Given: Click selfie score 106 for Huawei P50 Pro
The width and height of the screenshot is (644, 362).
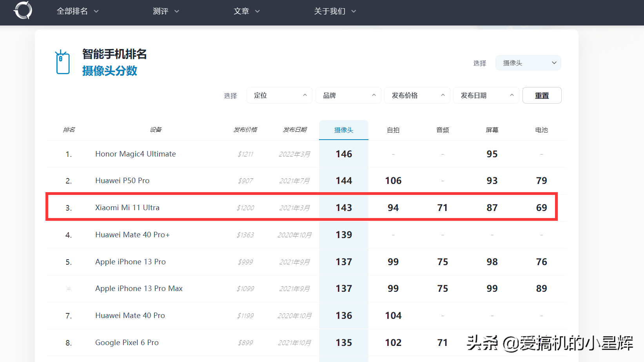Looking at the screenshot, I should point(393,180).
